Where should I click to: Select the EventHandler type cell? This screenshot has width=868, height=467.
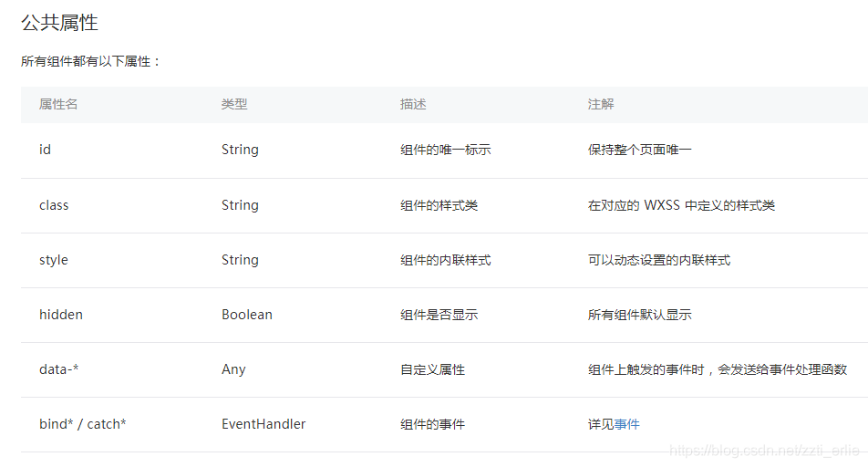click(263, 424)
